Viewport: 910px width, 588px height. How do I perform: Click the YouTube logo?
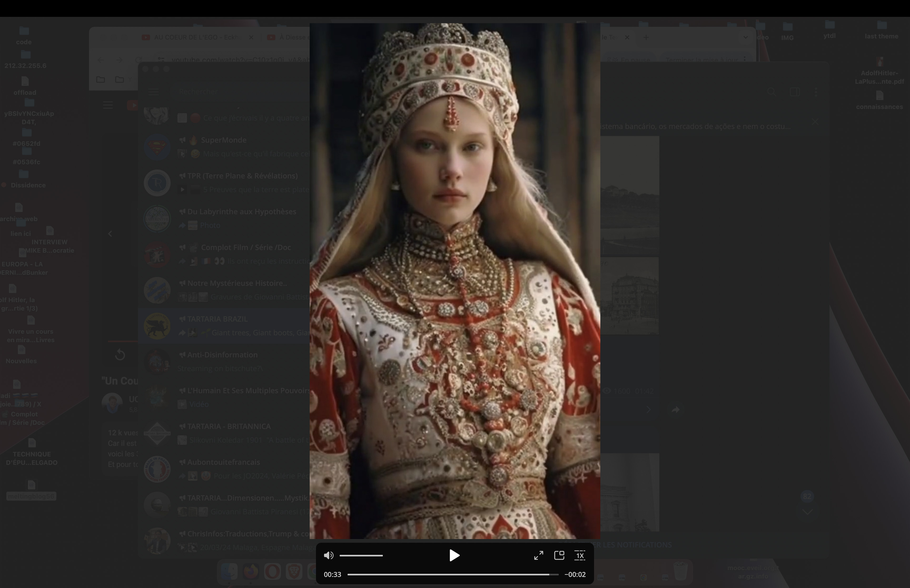point(132,105)
